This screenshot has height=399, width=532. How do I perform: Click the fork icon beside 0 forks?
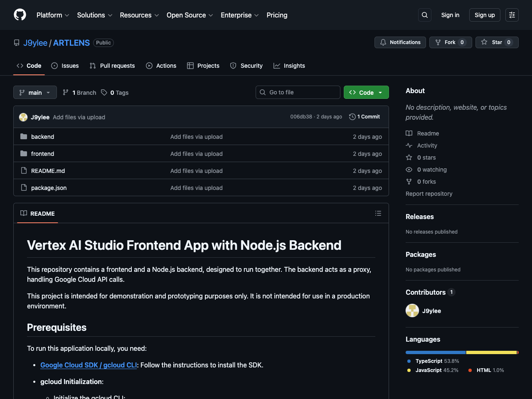(409, 182)
